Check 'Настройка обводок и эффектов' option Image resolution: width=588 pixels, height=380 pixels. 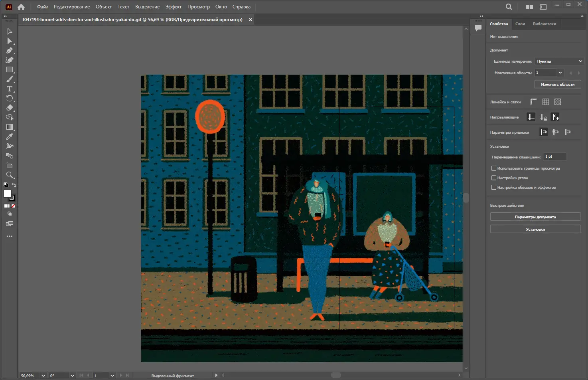point(494,188)
